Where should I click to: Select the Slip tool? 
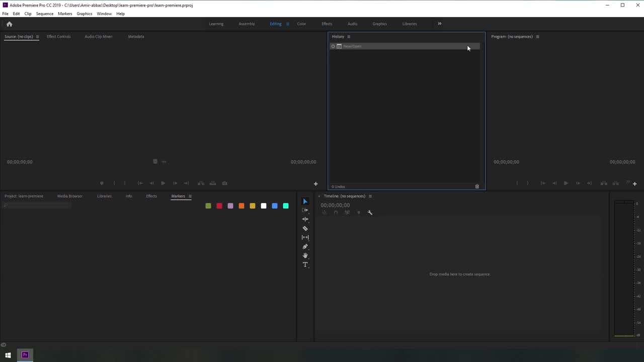[x=305, y=237]
